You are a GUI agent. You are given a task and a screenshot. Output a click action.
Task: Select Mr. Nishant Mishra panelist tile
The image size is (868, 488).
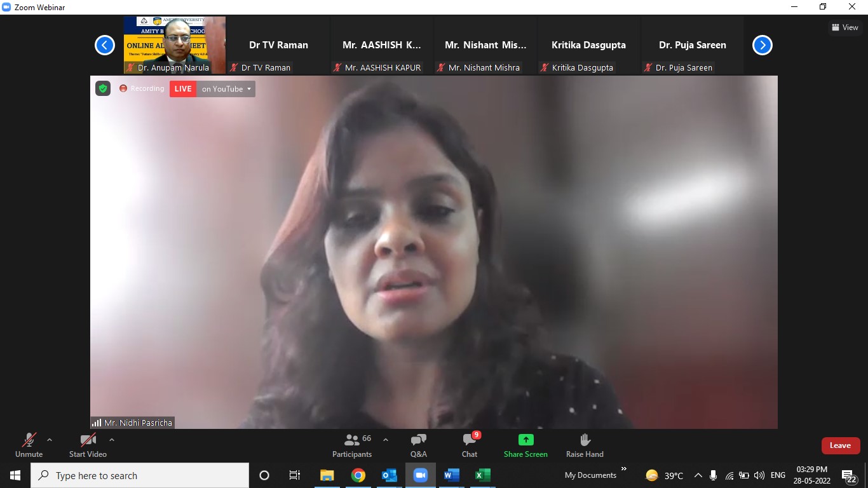(x=485, y=45)
